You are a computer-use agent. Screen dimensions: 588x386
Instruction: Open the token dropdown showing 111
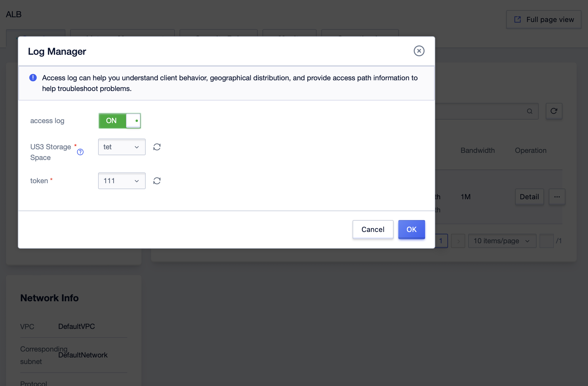point(122,181)
